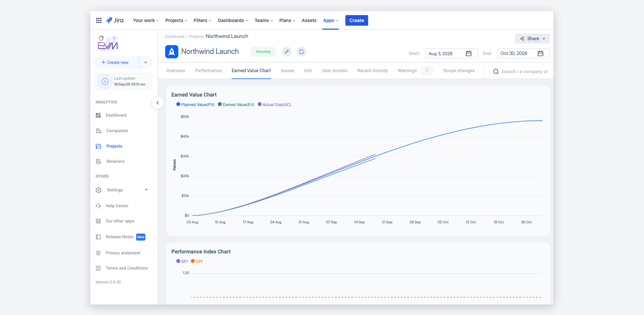Go to Dashboard breadcrumb link
The height and width of the screenshot is (315, 644).
[x=175, y=36]
